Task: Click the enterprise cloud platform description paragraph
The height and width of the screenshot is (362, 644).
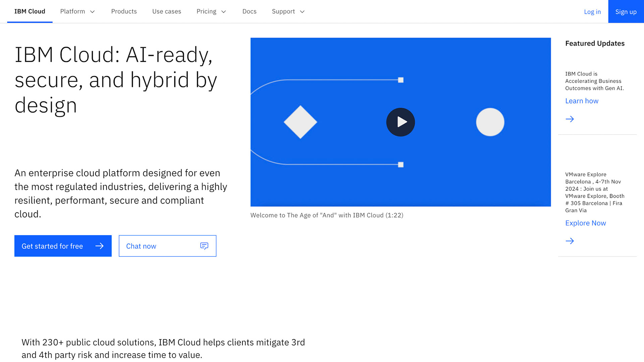Action: (121, 193)
